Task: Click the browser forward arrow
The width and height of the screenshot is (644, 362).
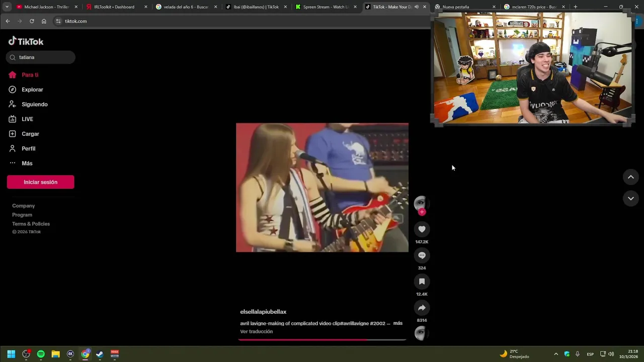Action: click(20, 21)
